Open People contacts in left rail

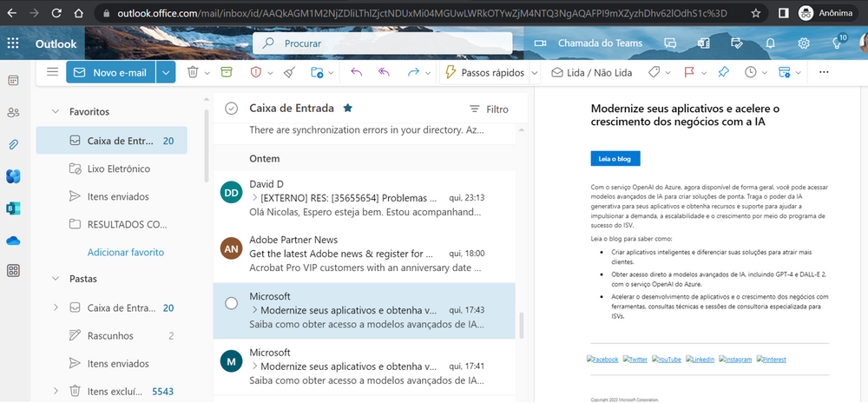pos(13,113)
